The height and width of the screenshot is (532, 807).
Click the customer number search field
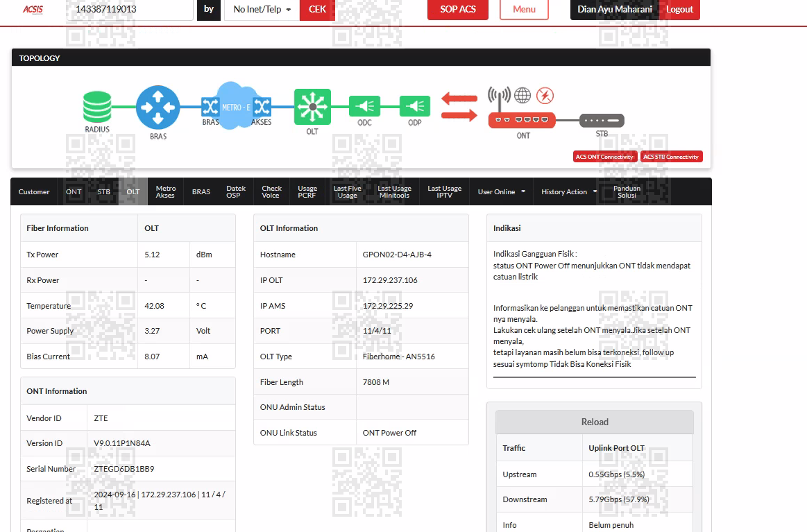130,9
